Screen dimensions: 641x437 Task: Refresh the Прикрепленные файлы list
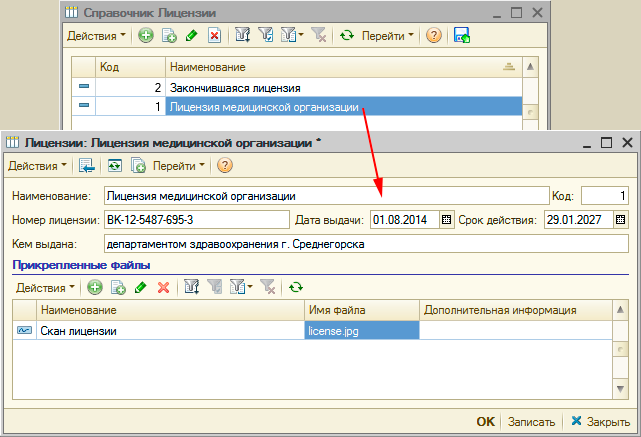295,288
